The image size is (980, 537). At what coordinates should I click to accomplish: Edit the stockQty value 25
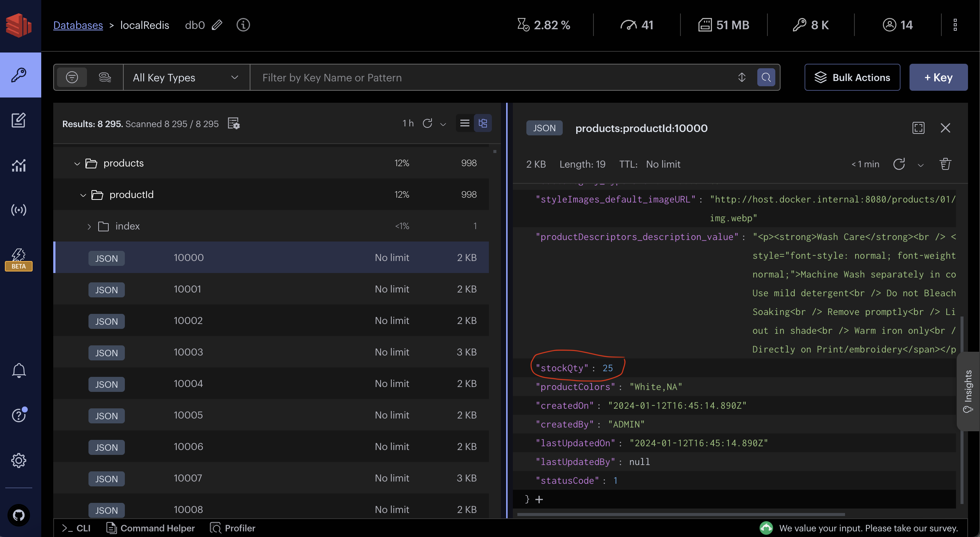608,368
